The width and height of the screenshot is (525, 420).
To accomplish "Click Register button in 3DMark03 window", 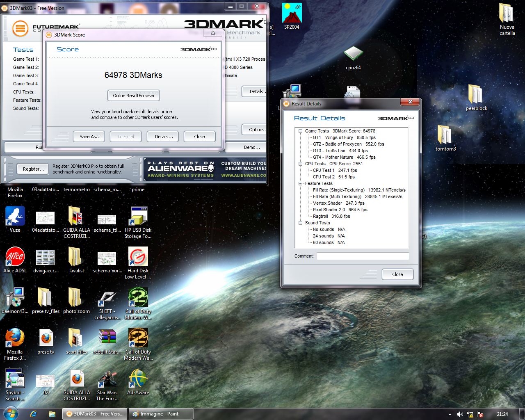I will [33, 169].
